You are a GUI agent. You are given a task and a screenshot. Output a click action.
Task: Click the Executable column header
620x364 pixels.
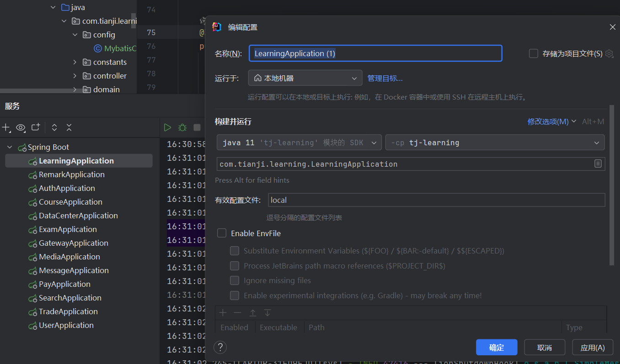click(278, 327)
